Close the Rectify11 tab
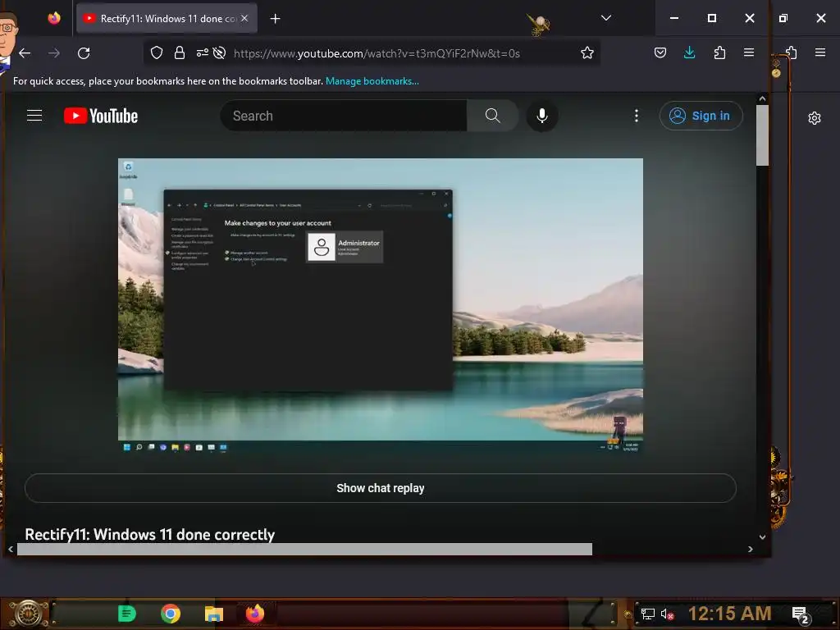Image resolution: width=840 pixels, height=630 pixels. click(244, 18)
